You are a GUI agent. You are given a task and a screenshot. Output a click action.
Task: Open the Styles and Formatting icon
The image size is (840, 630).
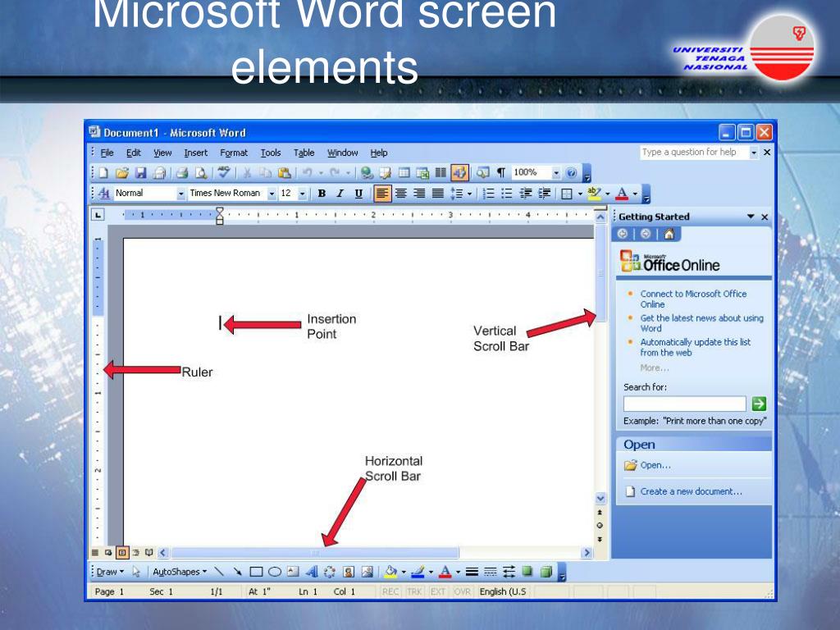tap(104, 194)
